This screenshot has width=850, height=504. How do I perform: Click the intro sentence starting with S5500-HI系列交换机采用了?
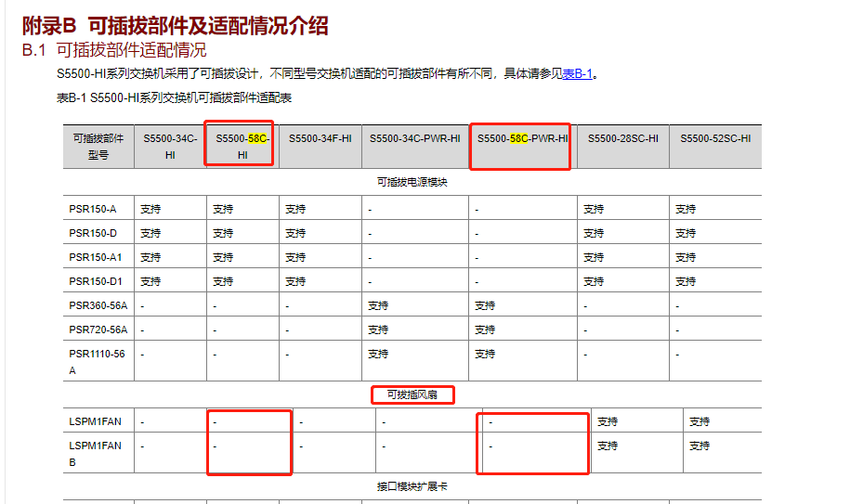pyautogui.click(x=328, y=73)
